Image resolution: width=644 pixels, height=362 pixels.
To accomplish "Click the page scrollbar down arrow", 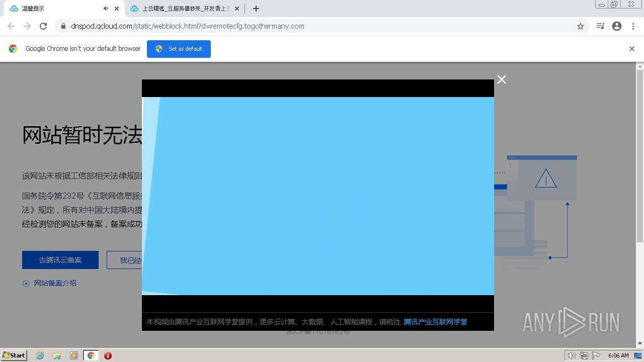I will 640,343.
